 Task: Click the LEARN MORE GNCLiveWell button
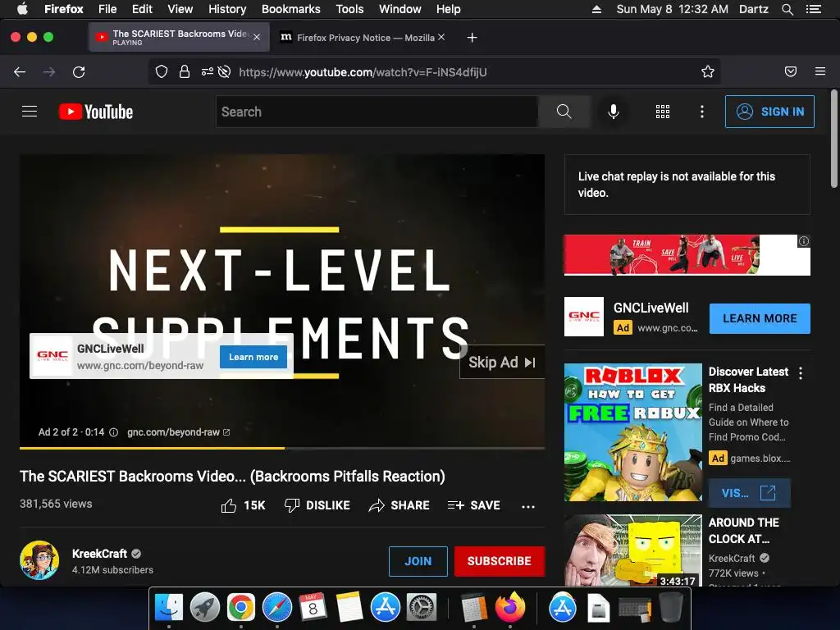coord(760,318)
